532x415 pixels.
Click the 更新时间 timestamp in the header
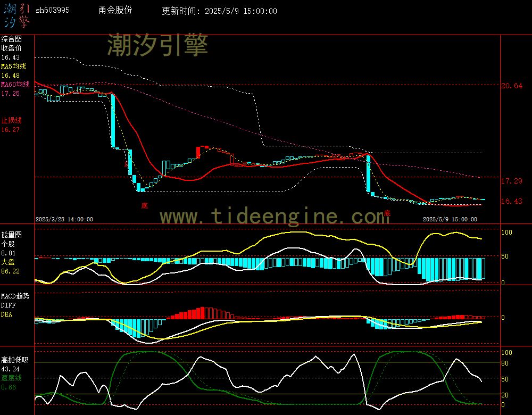coord(219,11)
